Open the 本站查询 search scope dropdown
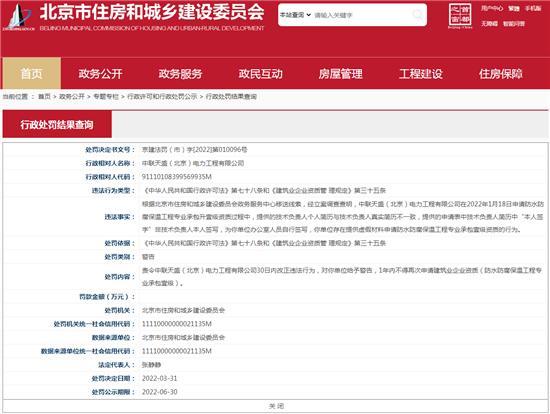Image resolution: width=550 pixels, height=414 pixels. click(295, 15)
